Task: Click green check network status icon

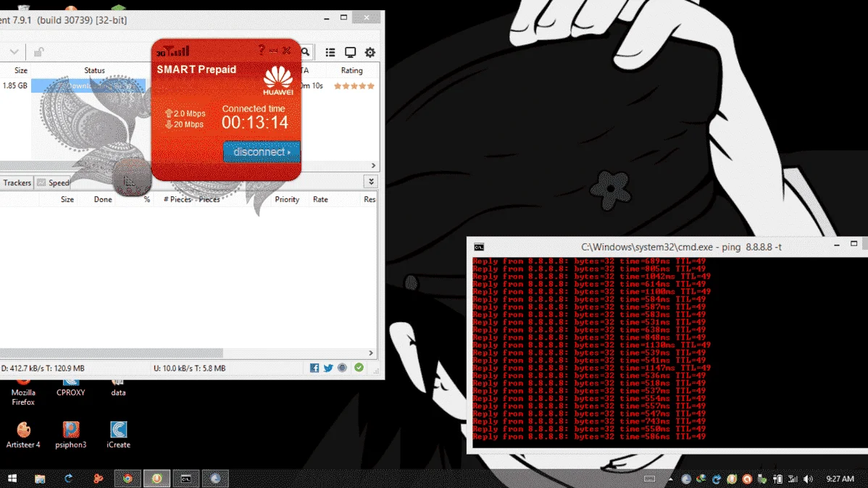Action: pos(359,367)
